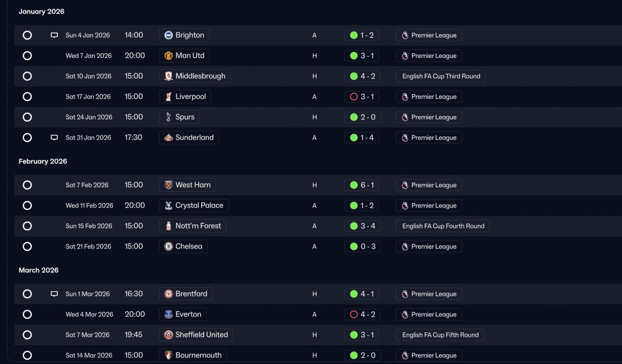Click the February 2026 month heading
Image resolution: width=622 pixels, height=364 pixels.
click(x=43, y=161)
